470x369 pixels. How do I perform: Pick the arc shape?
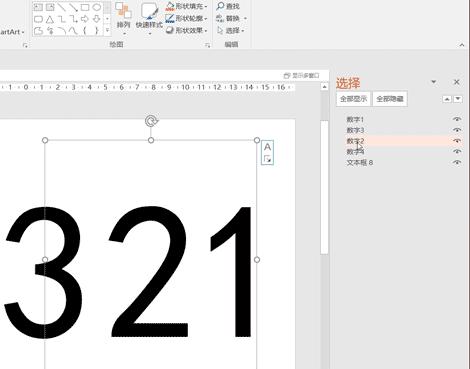click(62, 31)
